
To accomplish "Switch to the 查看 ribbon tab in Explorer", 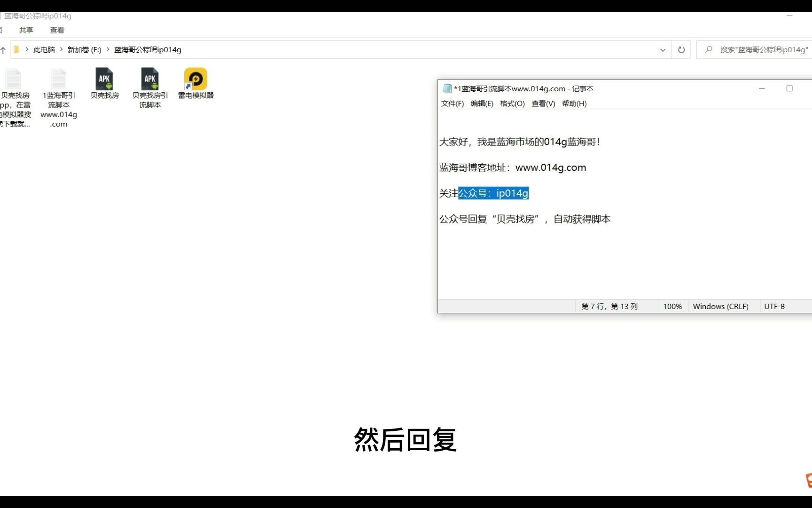I will [57, 30].
